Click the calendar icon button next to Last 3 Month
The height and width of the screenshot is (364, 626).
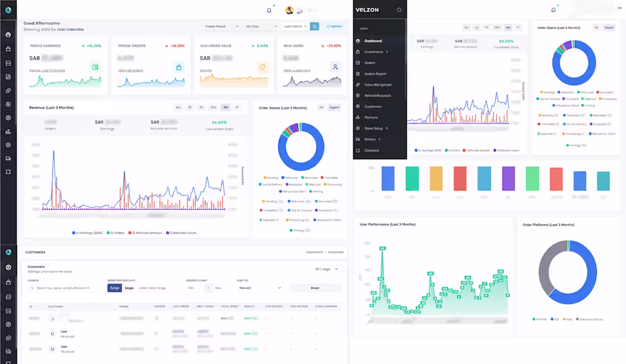tap(315, 26)
